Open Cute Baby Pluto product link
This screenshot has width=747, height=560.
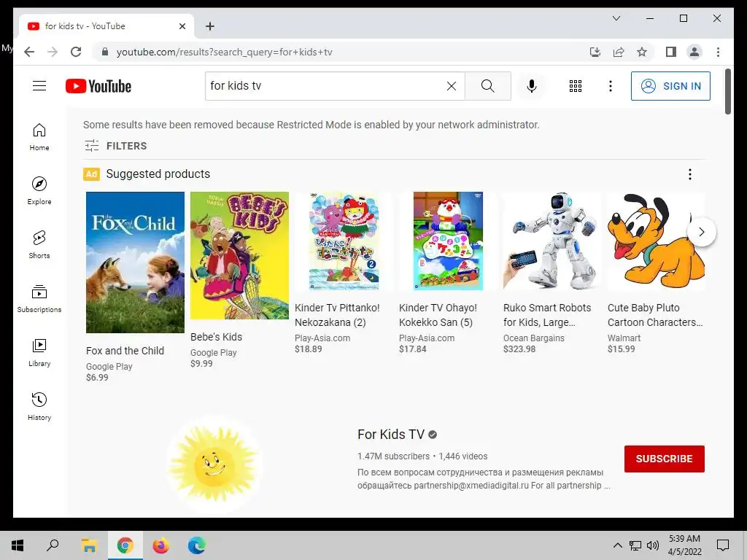pyautogui.click(x=655, y=315)
